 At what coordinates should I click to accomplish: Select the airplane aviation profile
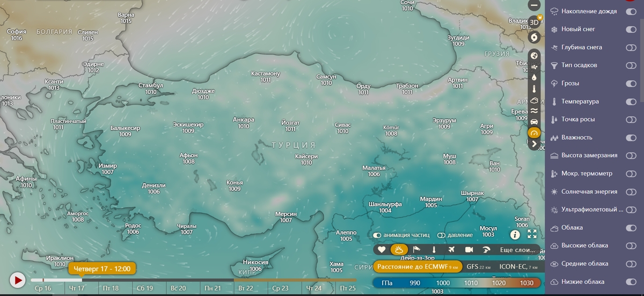click(451, 249)
